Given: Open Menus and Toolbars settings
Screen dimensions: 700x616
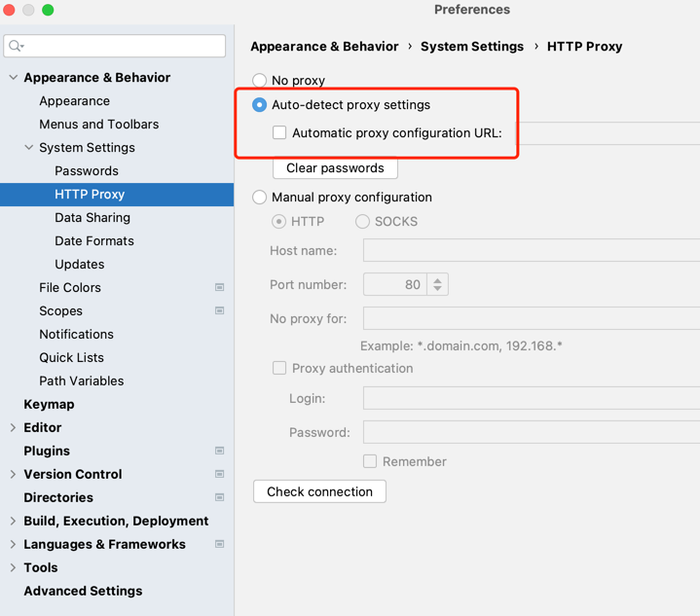Looking at the screenshot, I should (x=99, y=125).
